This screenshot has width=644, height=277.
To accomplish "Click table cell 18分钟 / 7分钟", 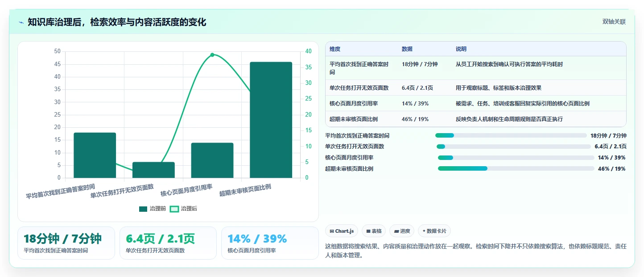I will coord(420,64).
